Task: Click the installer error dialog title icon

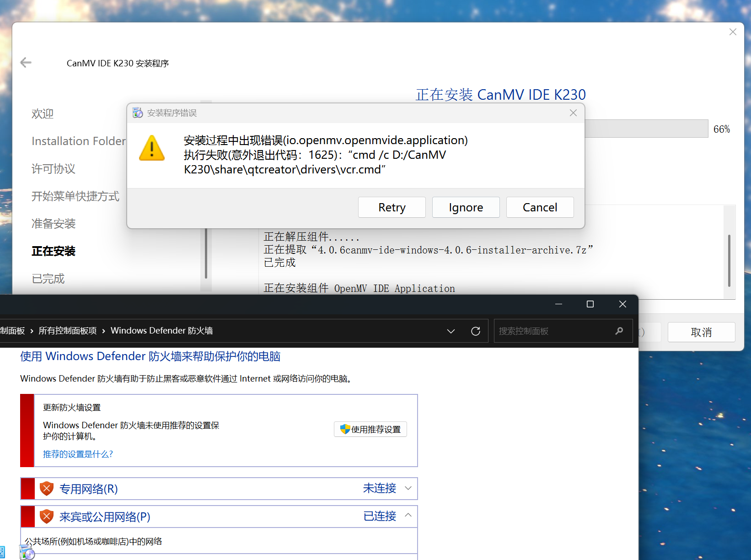Action: tap(138, 113)
